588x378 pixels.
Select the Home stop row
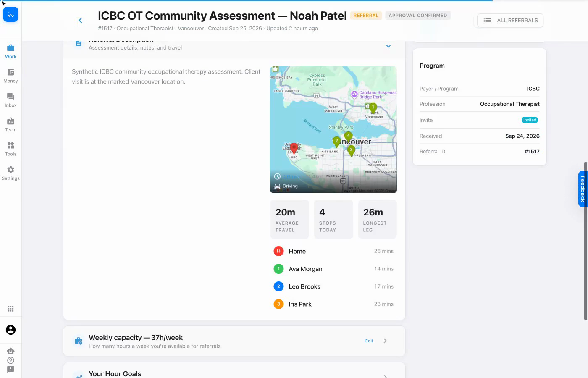click(x=333, y=251)
